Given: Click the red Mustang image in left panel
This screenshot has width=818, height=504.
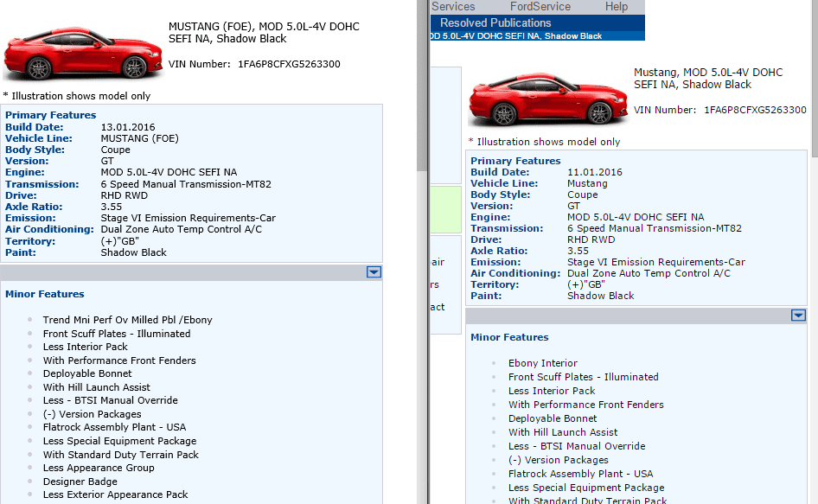Looking at the screenshot, I should [84, 54].
